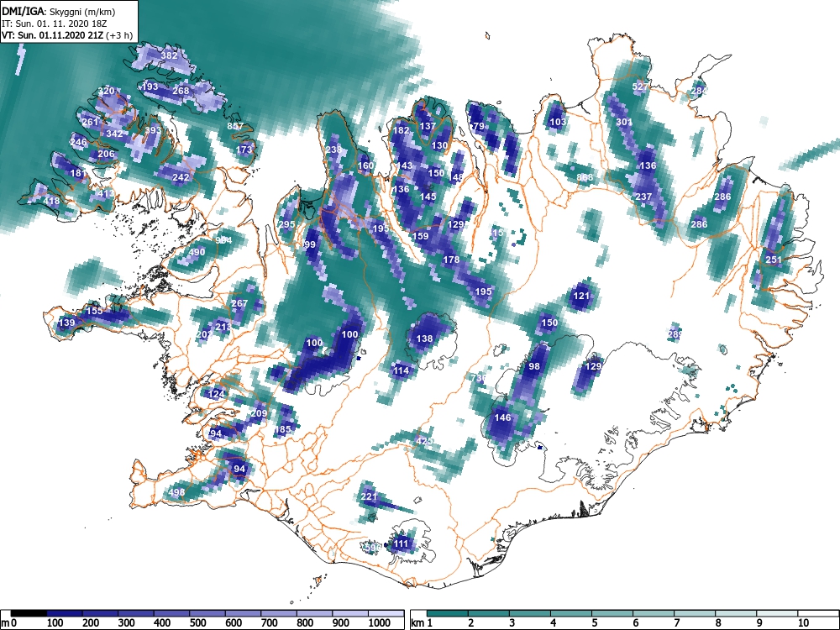Click the visibility value 193 on the map
Screen dimensions: 840x630
(x=150, y=87)
